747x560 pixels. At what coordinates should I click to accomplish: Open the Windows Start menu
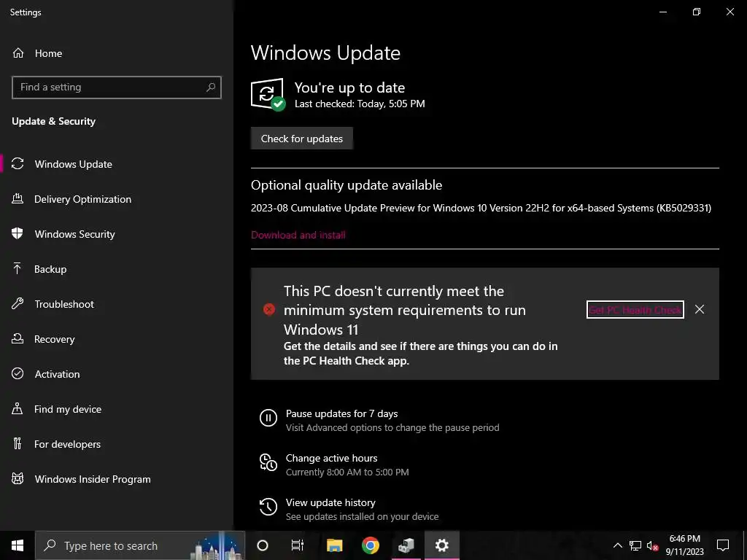click(x=18, y=545)
